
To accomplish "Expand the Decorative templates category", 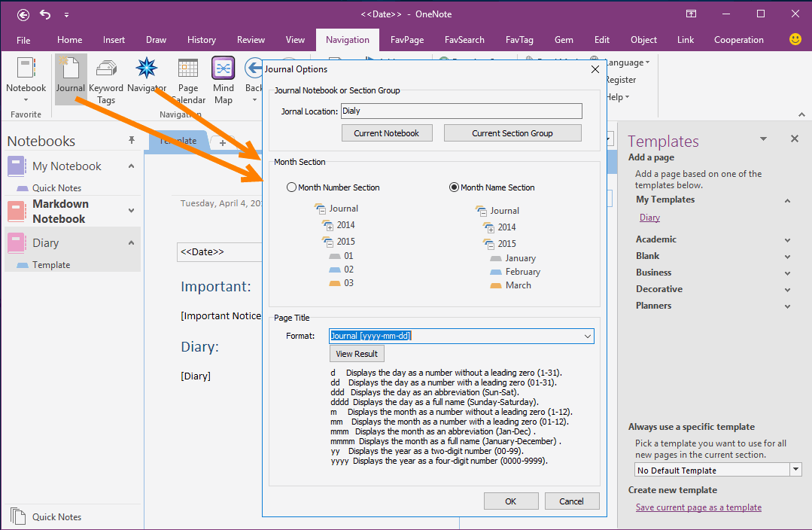I will tap(787, 290).
